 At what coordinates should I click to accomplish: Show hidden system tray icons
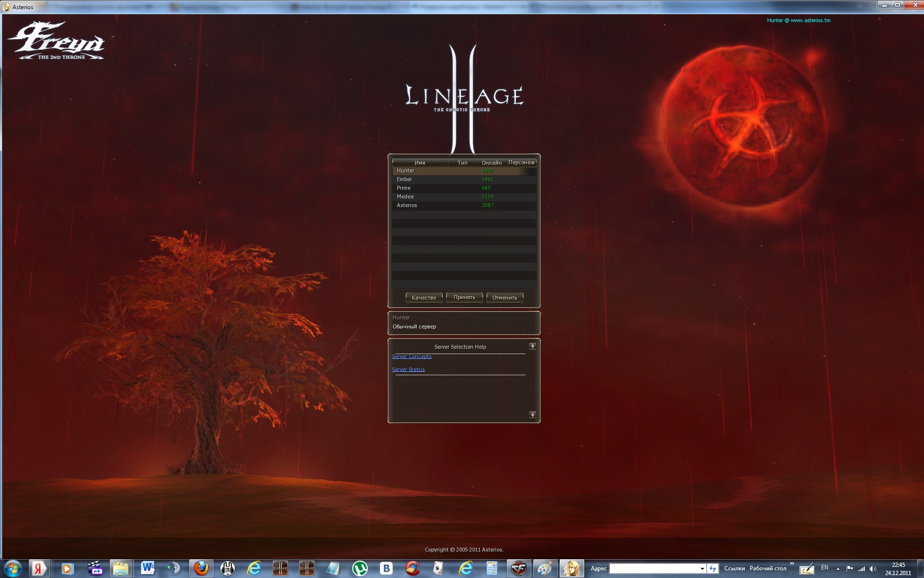pyautogui.click(x=838, y=569)
